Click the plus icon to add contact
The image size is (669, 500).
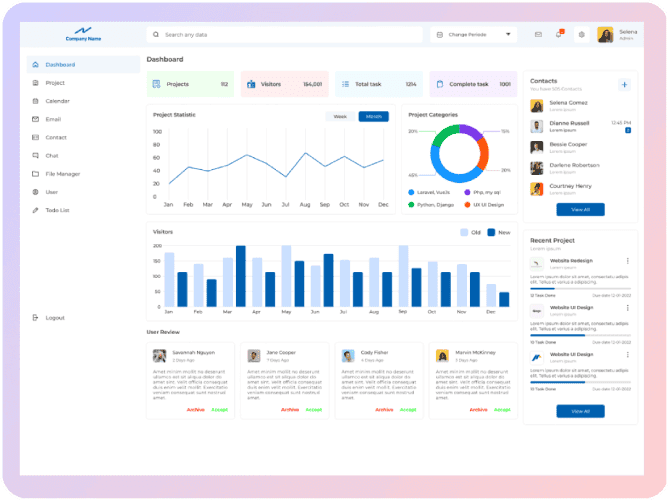coord(624,85)
